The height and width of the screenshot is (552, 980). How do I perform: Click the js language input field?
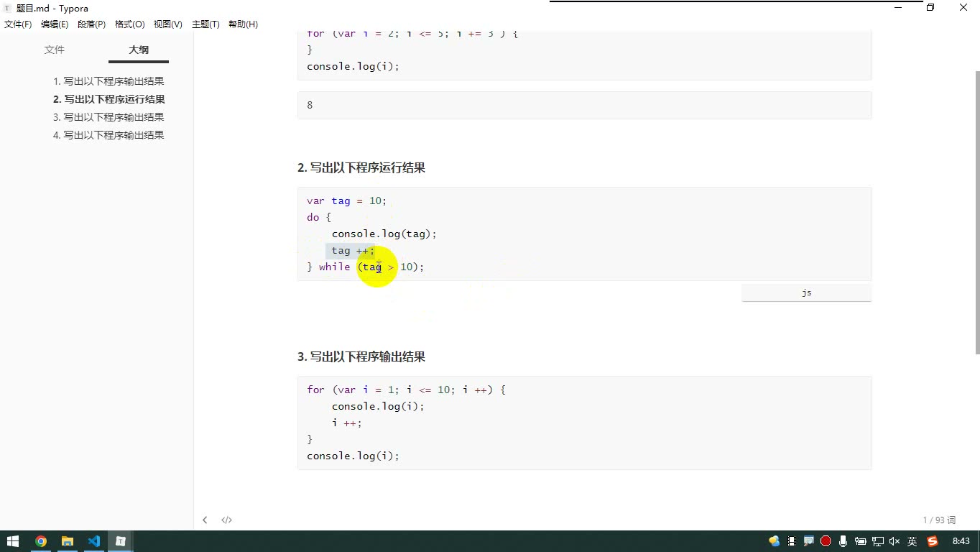click(x=806, y=293)
